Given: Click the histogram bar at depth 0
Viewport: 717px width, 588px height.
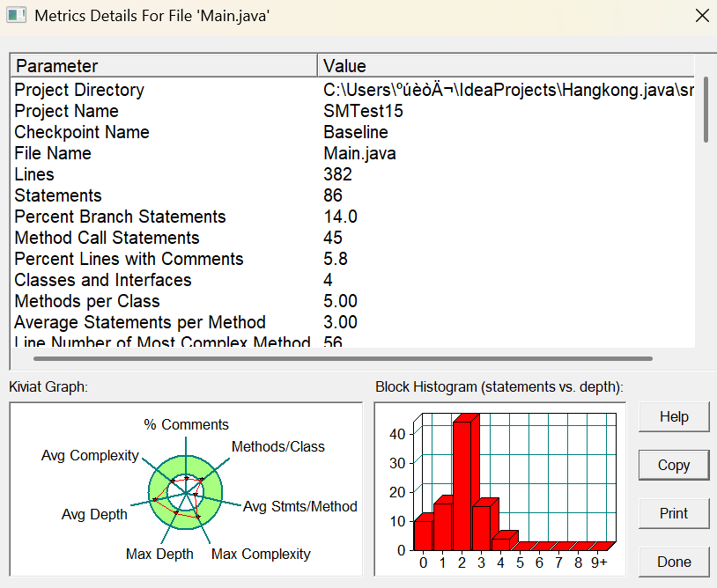Looking at the screenshot, I should [x=424, y=533].
